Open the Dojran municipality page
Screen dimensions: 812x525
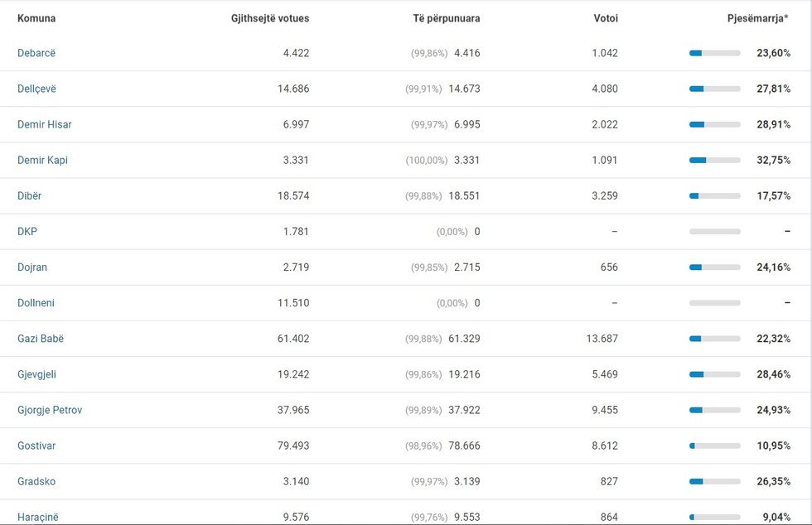coord(32,267)
